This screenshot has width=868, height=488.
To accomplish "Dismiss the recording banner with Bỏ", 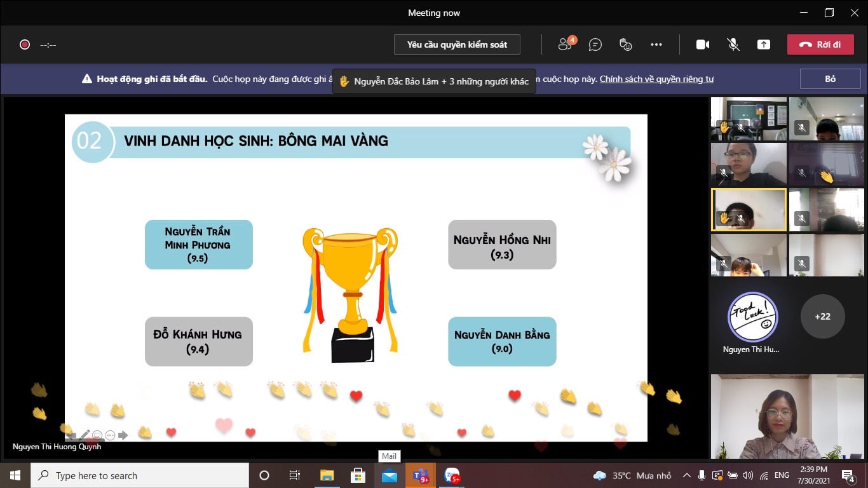I will [830, 79].
